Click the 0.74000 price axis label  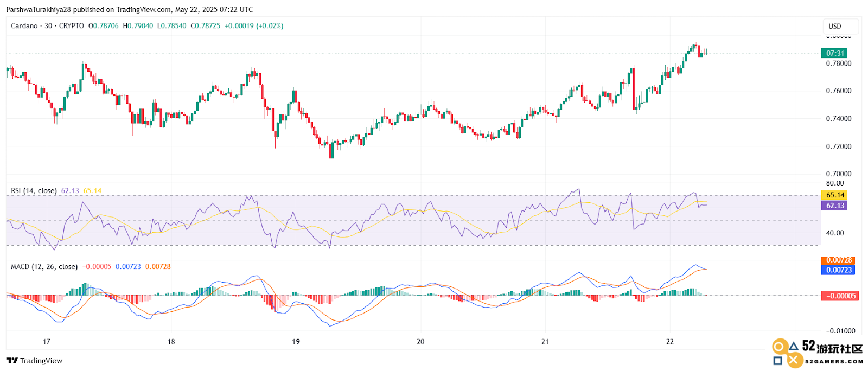pyautogui.click(x=839, y=119)
